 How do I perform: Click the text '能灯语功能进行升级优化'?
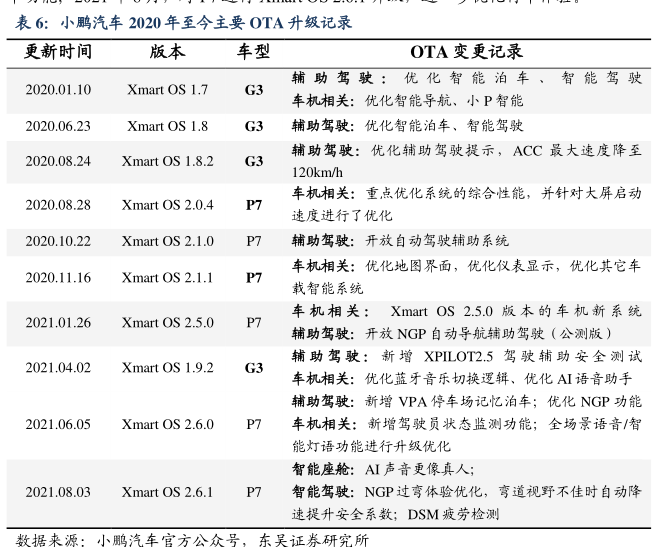371,446
